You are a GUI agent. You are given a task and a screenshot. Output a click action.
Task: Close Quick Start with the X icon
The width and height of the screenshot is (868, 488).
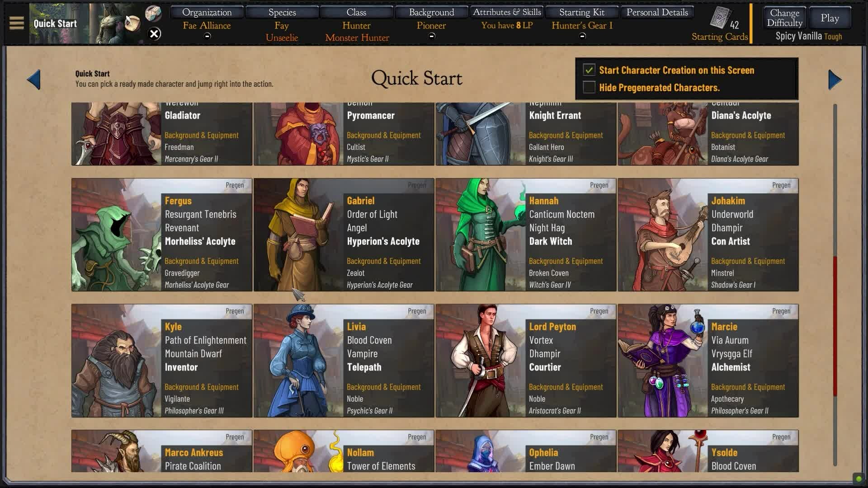tap(154, 34)
